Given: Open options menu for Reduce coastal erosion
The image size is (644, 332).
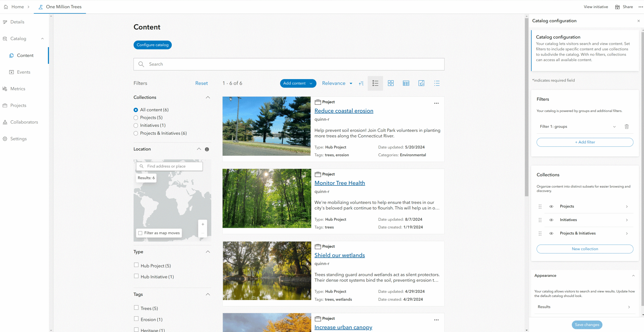Looking at the screenshot, I should (x=436, y=103).
